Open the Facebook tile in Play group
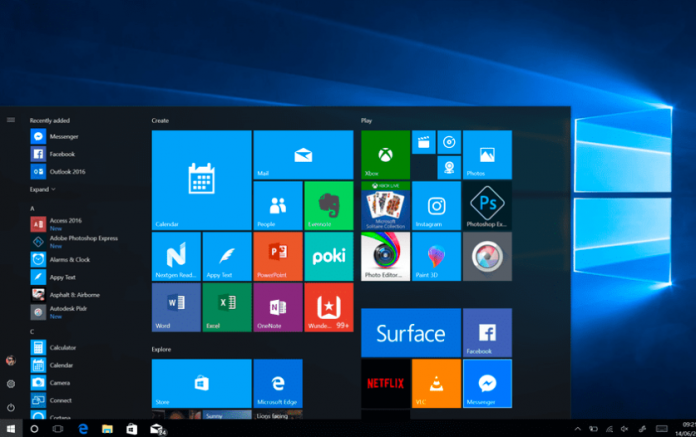 (x=487, y=333)
